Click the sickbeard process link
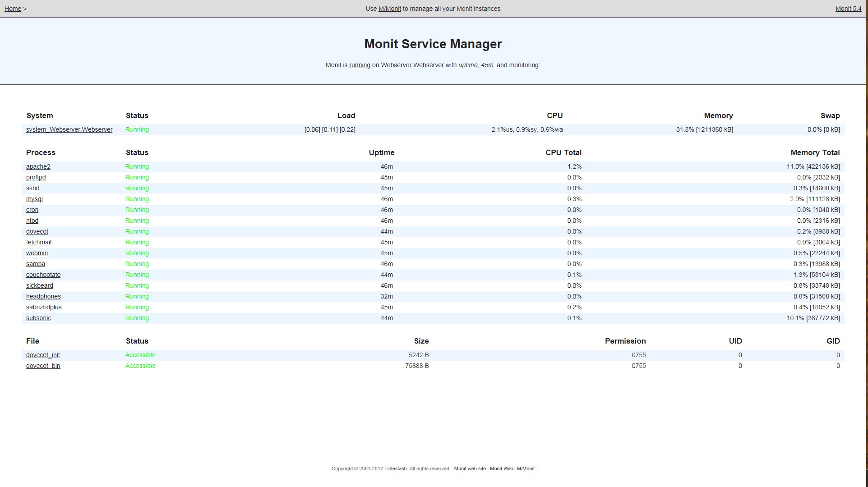 [x=39, y=285]
